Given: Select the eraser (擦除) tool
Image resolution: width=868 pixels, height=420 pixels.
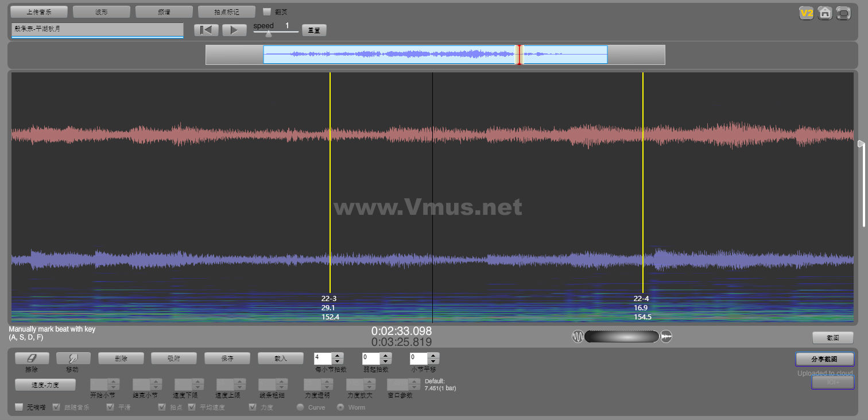Looking at the screenshot, I should pyautogui.click(x=32, y=358).
